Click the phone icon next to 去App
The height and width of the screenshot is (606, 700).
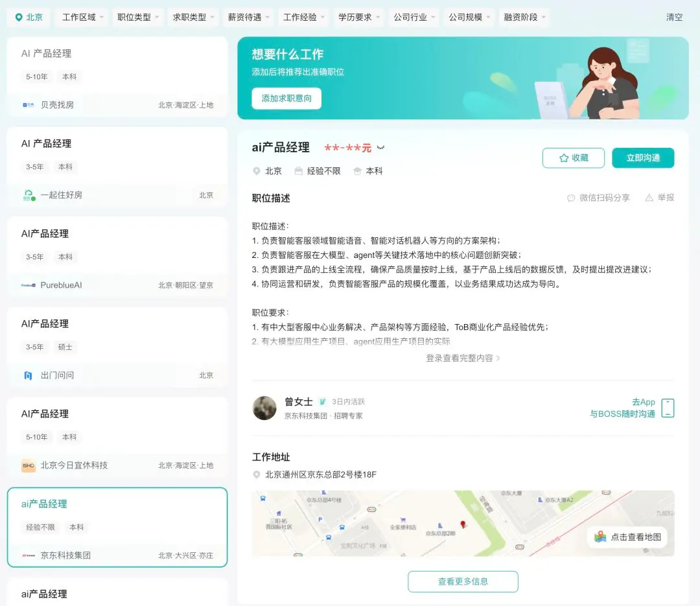coord(668,408)
